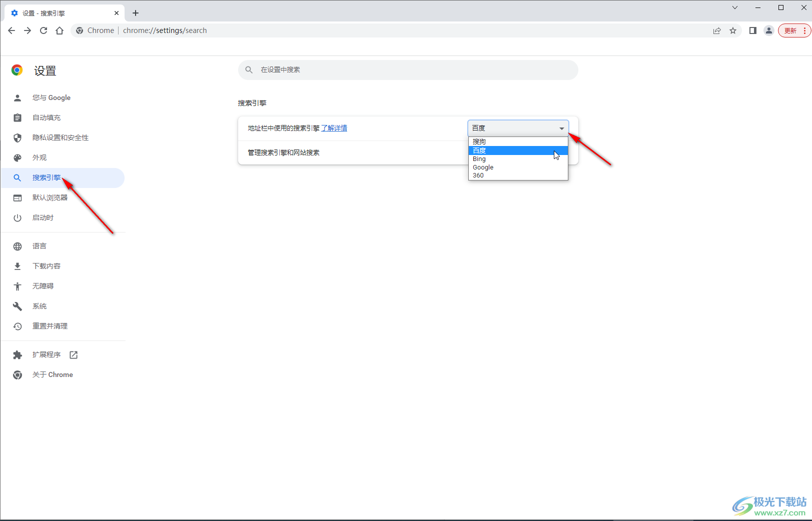Click the restore clock icon for 重置并清理
This screenshot has height=521, width=812.
[18, 326]
